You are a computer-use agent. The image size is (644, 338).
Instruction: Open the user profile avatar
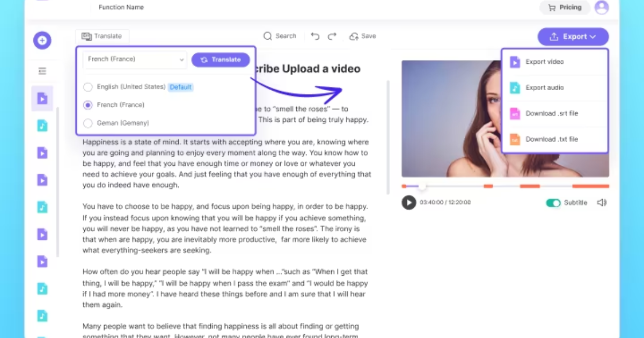tap(602, 8)
